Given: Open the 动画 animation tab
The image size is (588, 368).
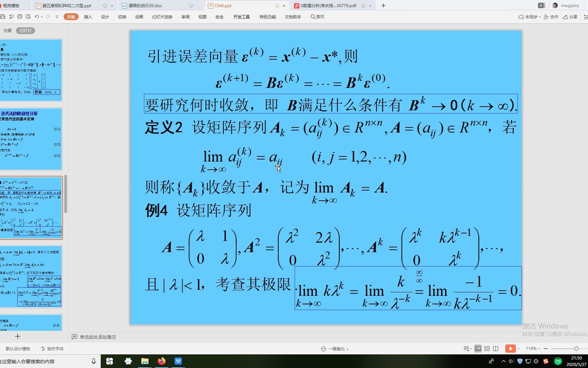Looking at the screenshot, I should pyautogui.click(x=139, y=17).
